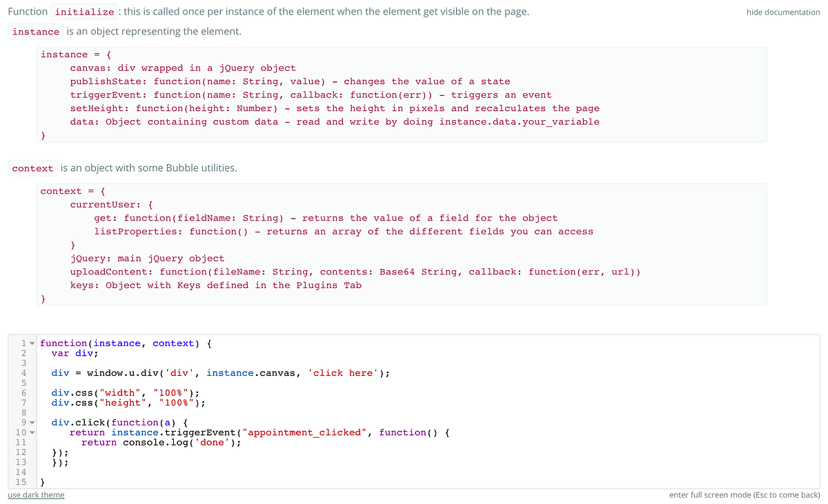Select the instance keyword tag above the documentation

pos(35,31)
